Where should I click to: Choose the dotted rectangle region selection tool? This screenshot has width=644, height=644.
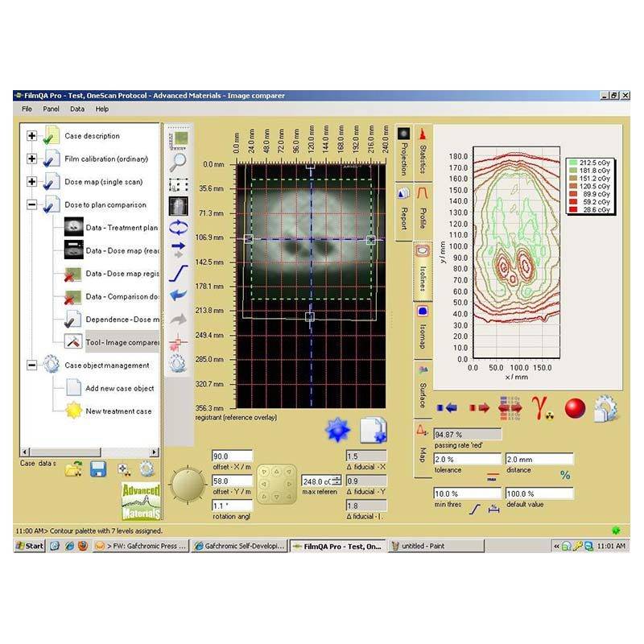coord(178,185)
